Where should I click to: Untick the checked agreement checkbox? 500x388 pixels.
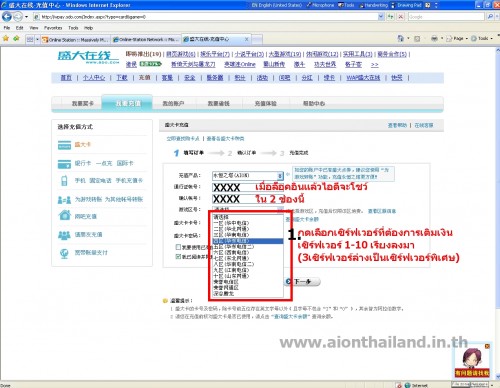point(178,256)
